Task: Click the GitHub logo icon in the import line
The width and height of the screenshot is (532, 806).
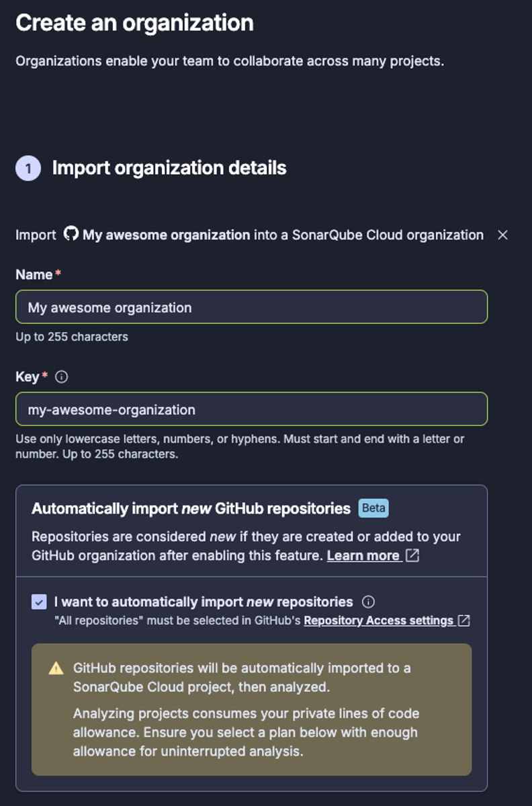Action: [71, 235]
